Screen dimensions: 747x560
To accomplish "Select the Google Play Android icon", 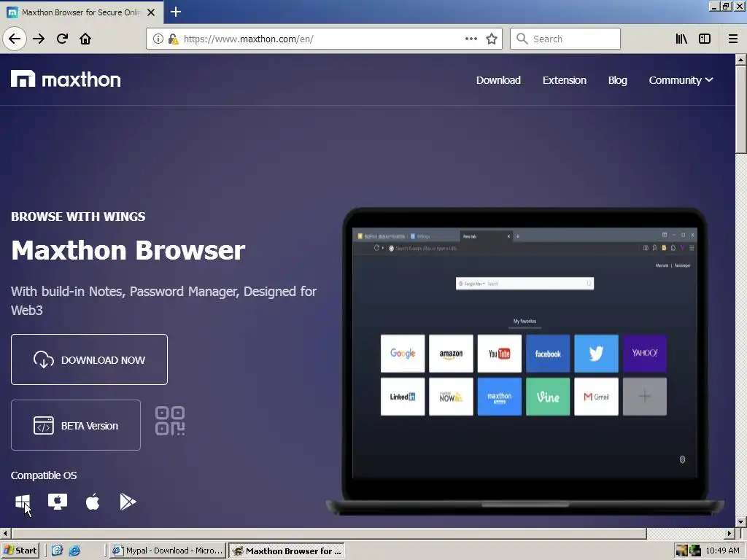I will (128, 502).
